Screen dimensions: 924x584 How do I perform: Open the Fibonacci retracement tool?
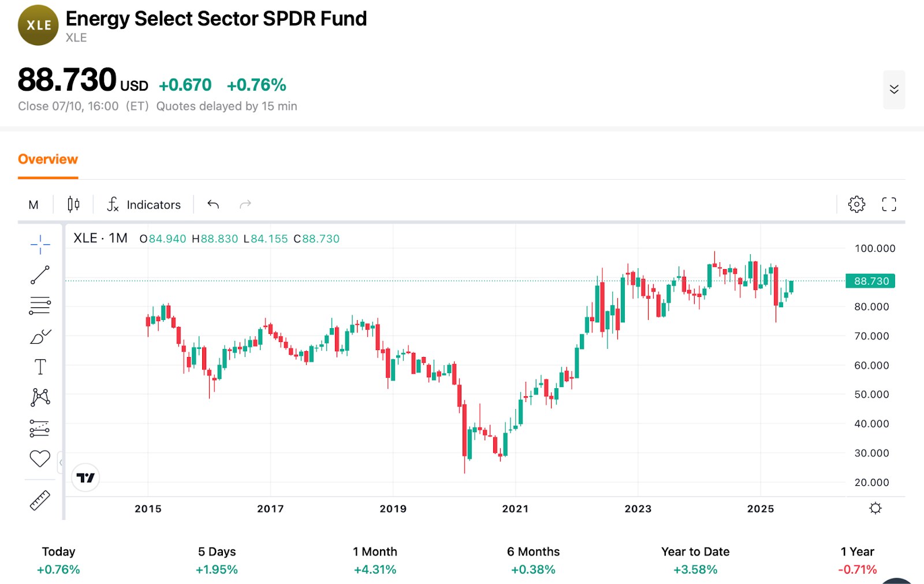click(x=40, y=306)
